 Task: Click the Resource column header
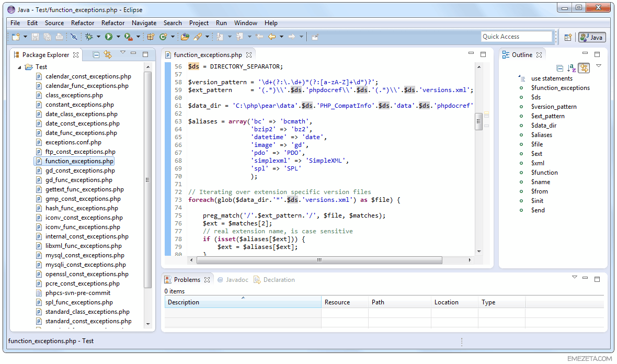coord(345,302)
